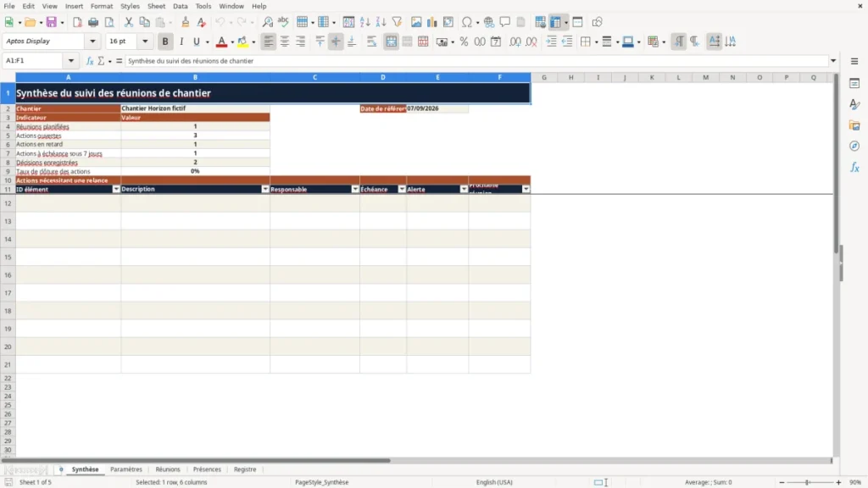Click the Sort Ascending icon

click(364, 22)
